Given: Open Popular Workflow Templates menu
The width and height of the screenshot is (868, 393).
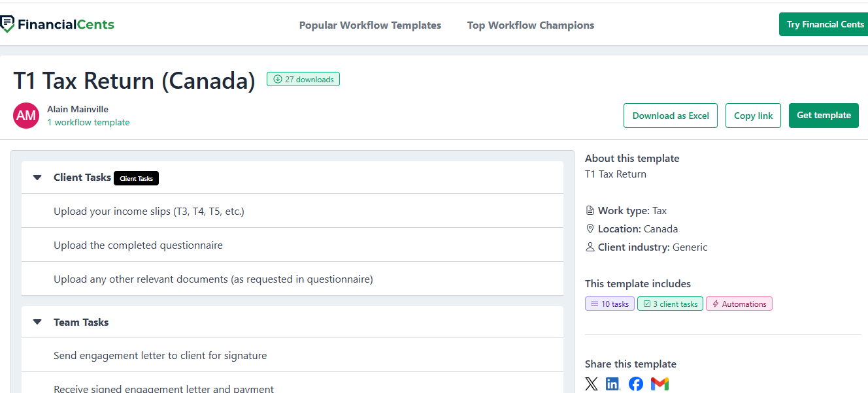Looking at the screenshot, I should [x=370, y=25].
